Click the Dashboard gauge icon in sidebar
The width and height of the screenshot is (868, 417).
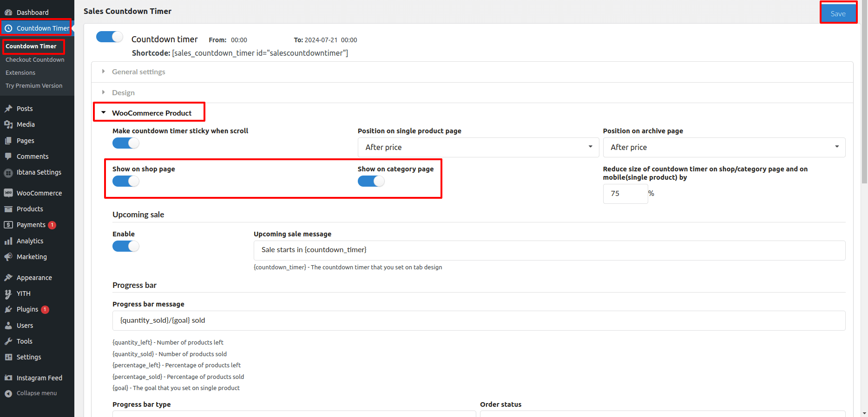8,13
